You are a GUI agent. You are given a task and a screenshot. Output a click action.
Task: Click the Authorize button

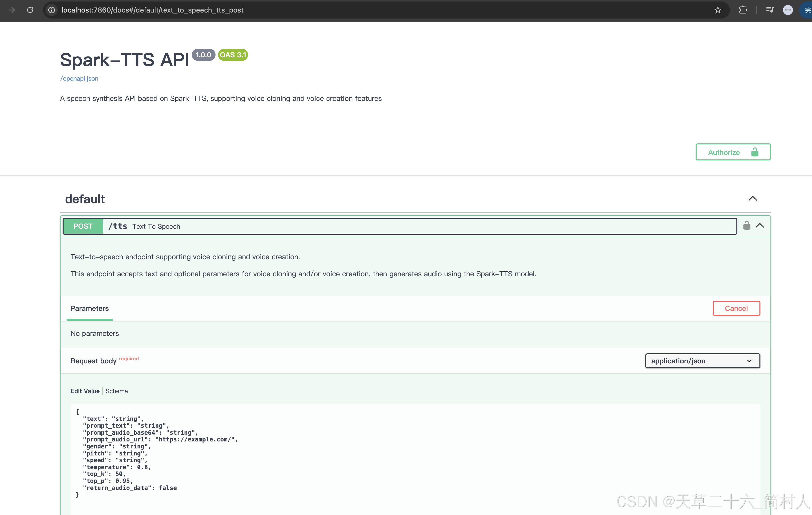pos(733,152)
